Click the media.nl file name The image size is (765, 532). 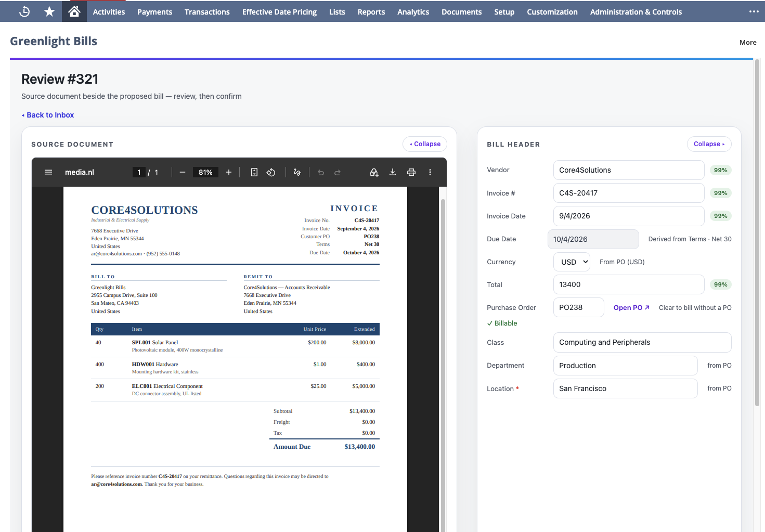pyautogui.click(x=80, y=172)
